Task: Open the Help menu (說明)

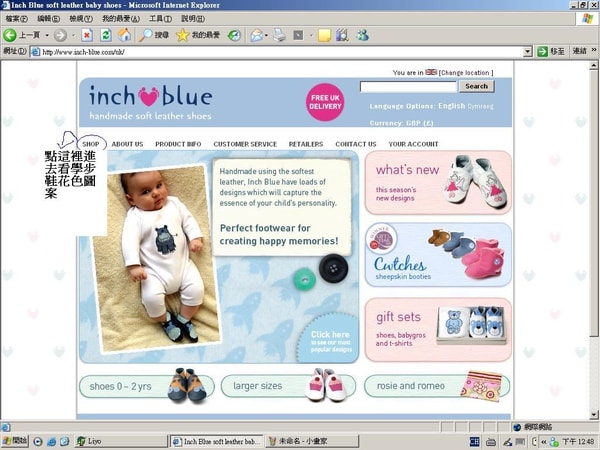Action: [x=192, y=18]
